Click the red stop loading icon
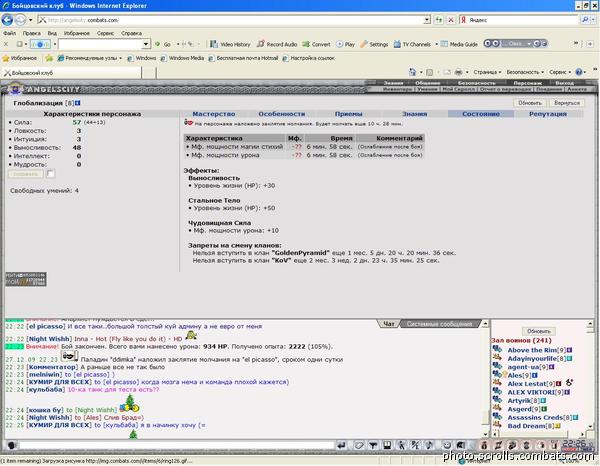 [451, 20]
